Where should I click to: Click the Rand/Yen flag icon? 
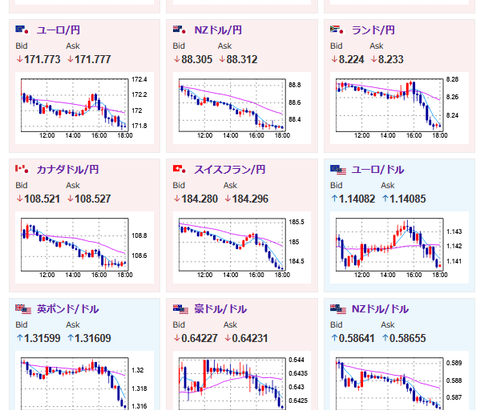click(337, 30)
